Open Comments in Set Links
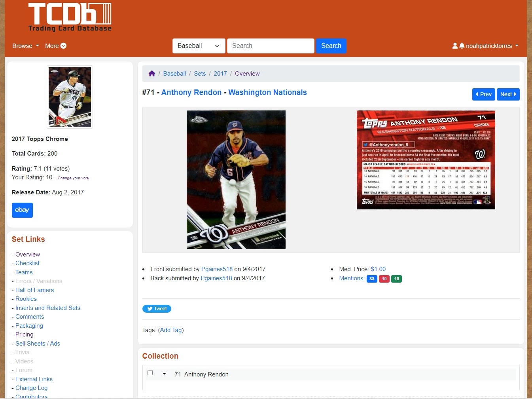 (30, 317)
